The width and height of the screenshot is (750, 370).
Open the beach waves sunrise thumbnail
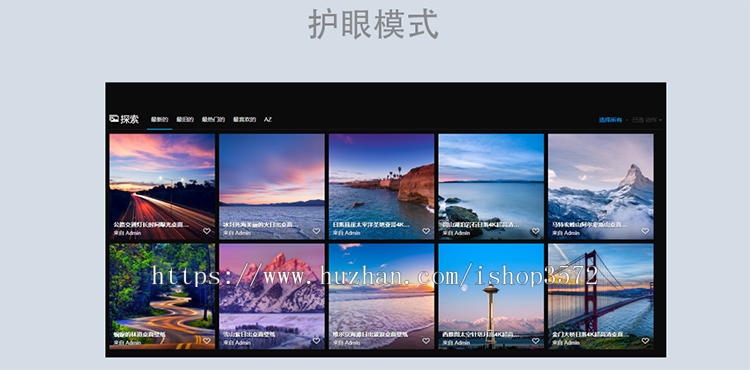pyautogui.click(x=381, y=296)
